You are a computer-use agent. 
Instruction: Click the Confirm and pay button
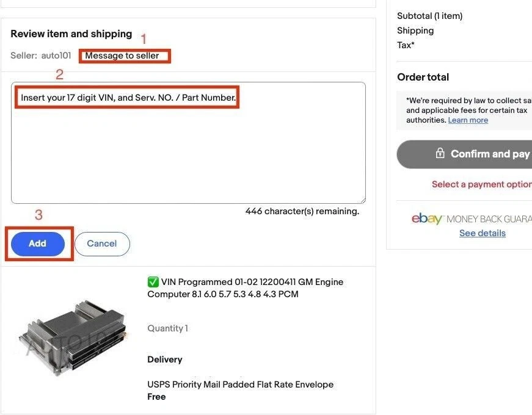pos(483,154)
